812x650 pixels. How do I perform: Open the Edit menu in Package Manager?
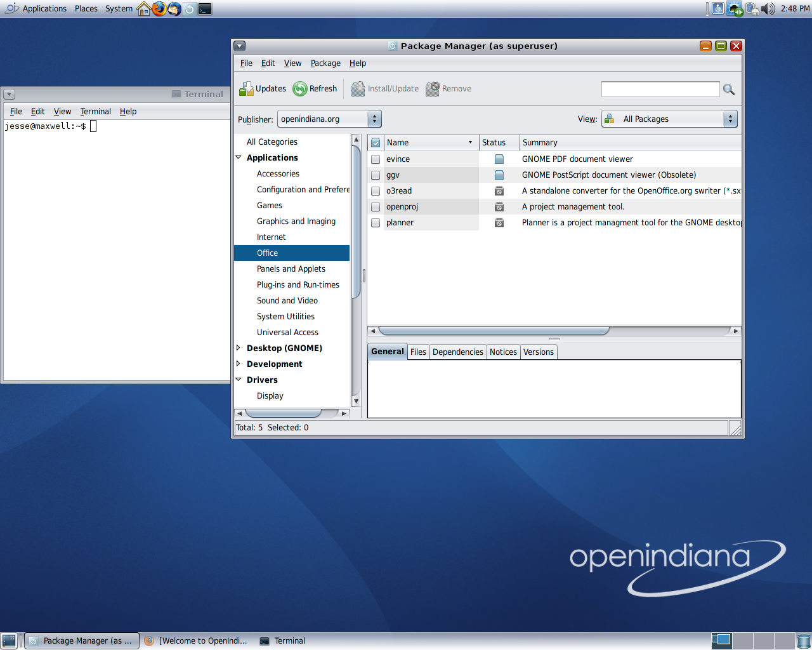(268, 63)
